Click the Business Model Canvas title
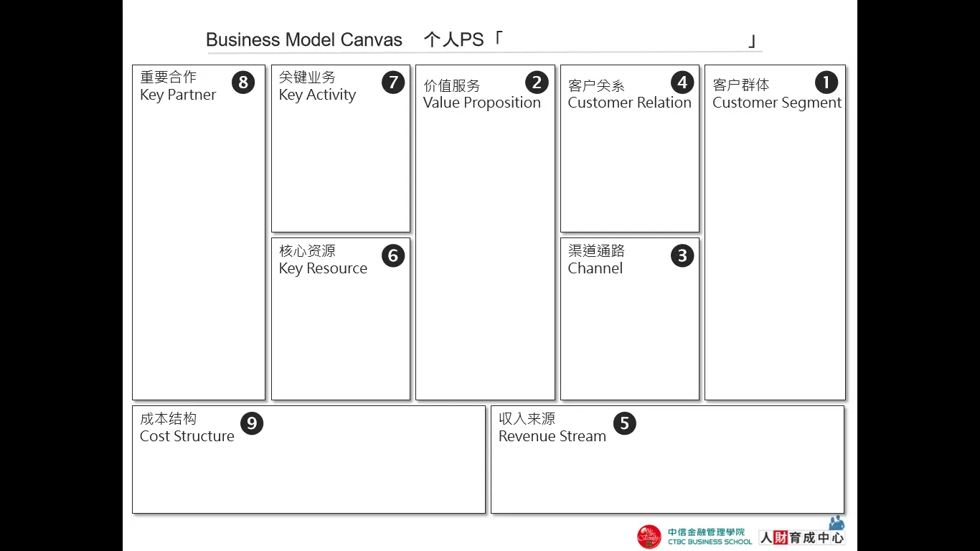This screenshot has height=551, width=980. 304,39
